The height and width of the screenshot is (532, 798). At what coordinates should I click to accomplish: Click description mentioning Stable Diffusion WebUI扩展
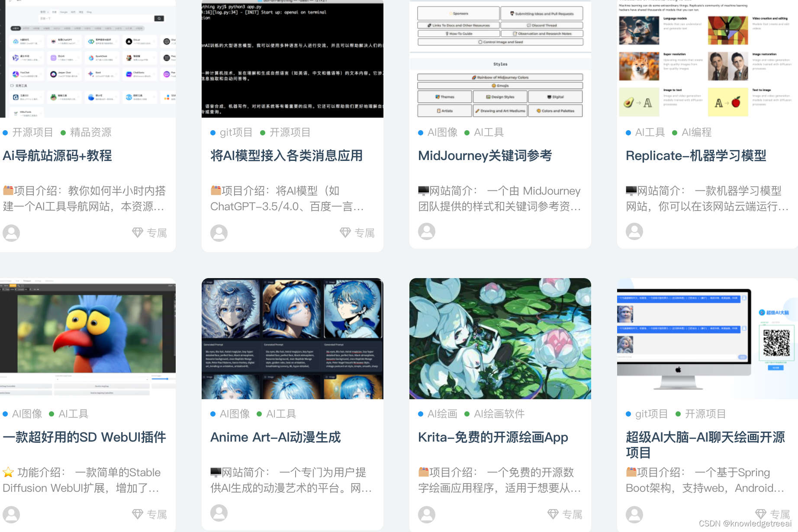pyautogui.click(x=82, y=480)
